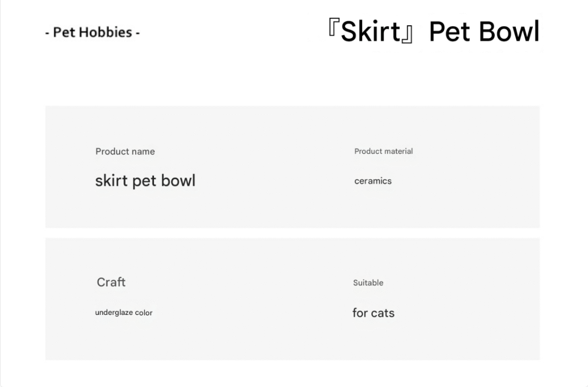Click the 'Craft' label

coord(111,282)
